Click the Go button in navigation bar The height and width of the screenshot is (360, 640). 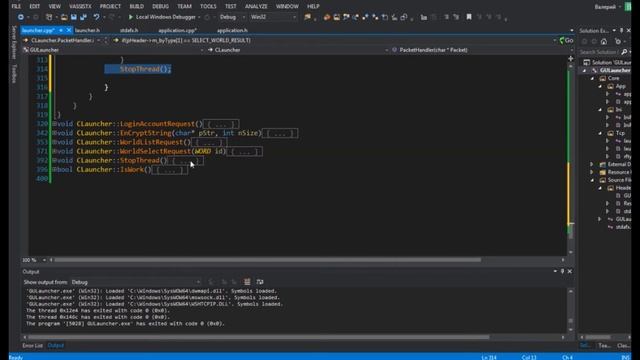coord(567,40)
